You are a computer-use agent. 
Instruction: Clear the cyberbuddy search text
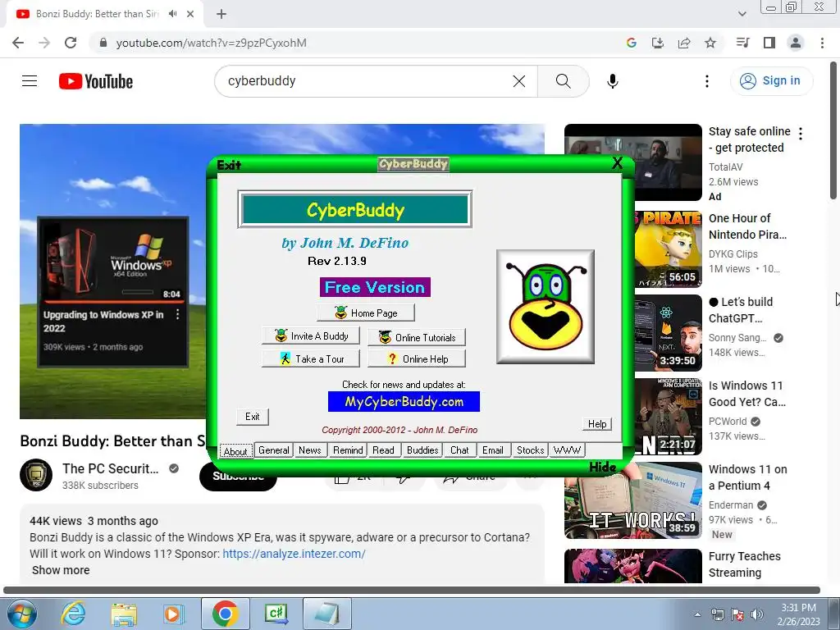point(519,81)
